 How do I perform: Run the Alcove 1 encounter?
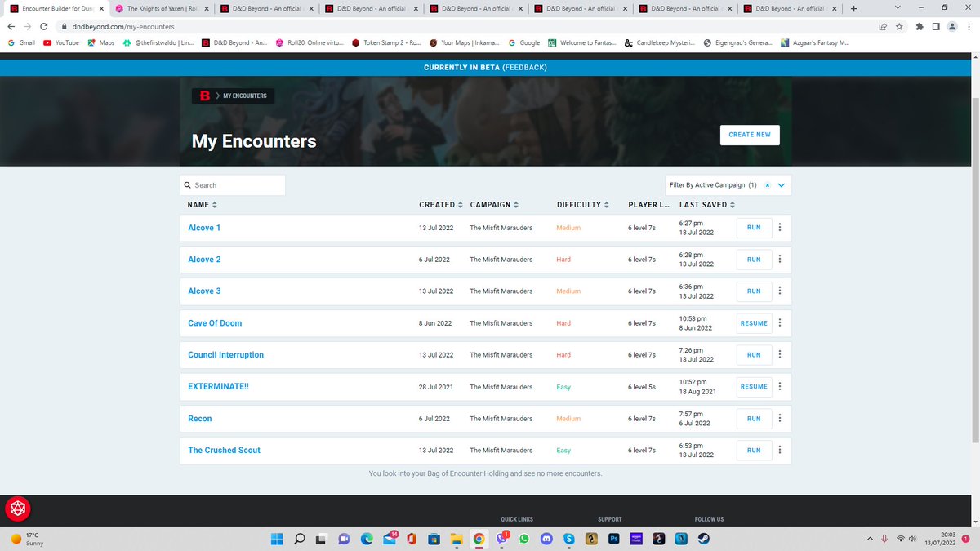tap(754, 228)
